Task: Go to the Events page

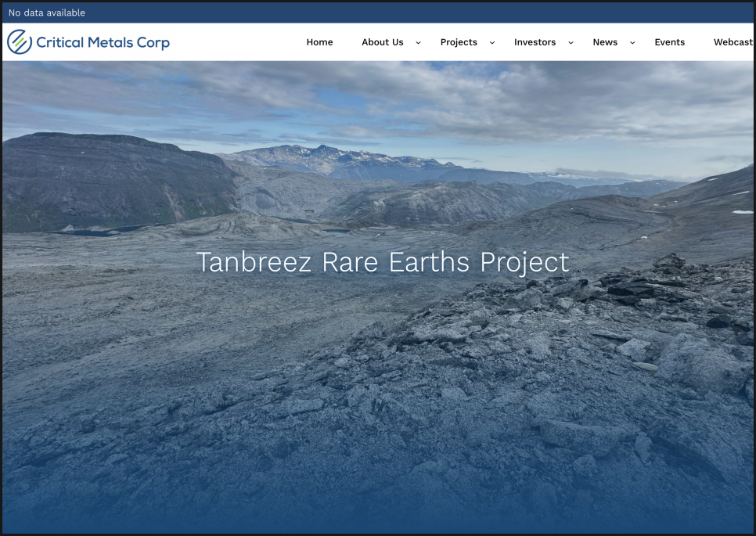Action: pyautogui.click(x=669, y=42)
